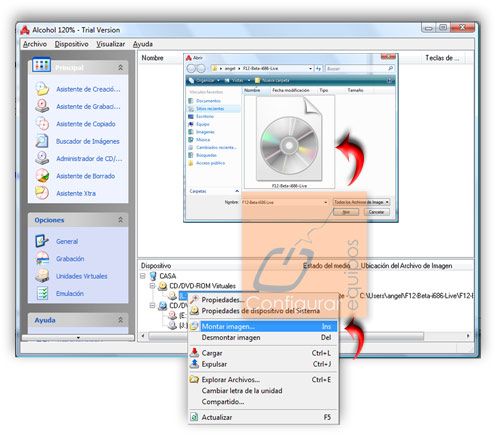Collapse the Principal panel
This screenshot has width=500, height=435.
(x=120, y=67)
